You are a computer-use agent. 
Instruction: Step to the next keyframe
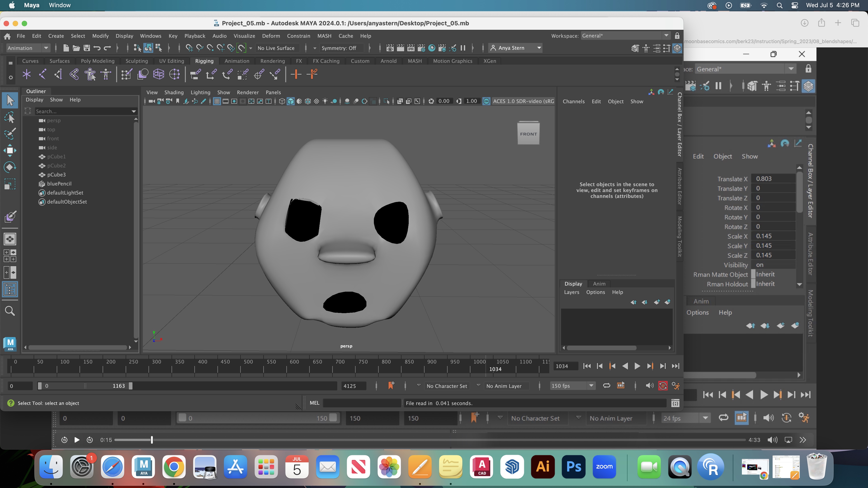(650, 366)
